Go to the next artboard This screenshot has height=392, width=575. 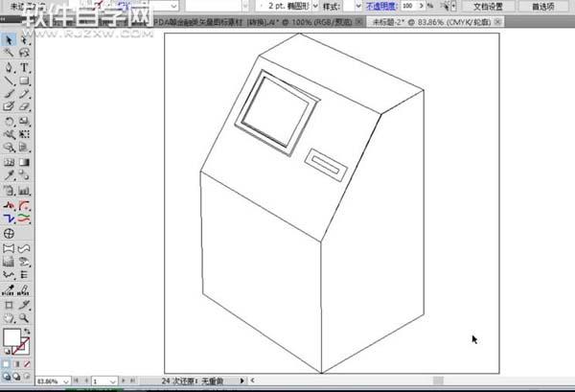124,380
